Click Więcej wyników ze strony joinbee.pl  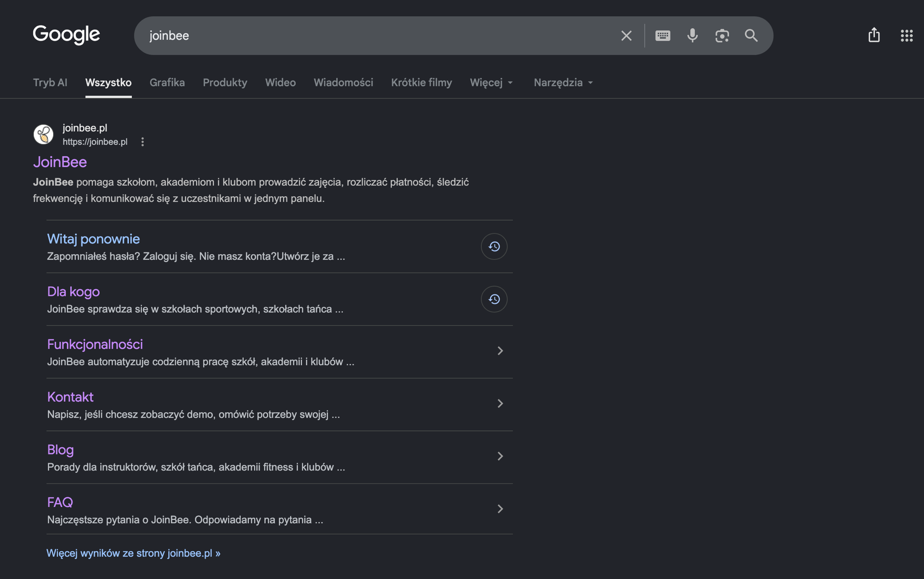[x=133, y=553]
